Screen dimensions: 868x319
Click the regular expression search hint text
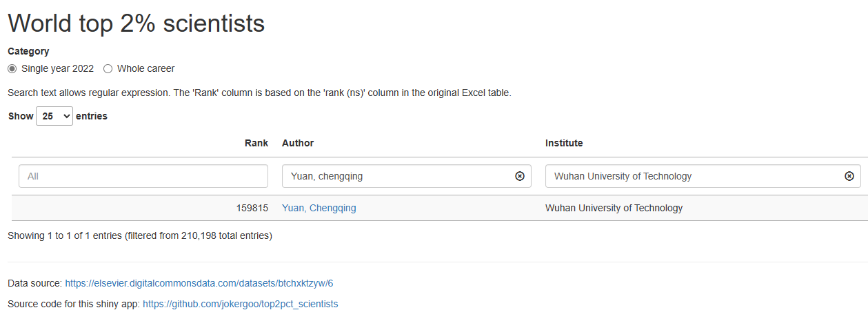pos(259,93)
